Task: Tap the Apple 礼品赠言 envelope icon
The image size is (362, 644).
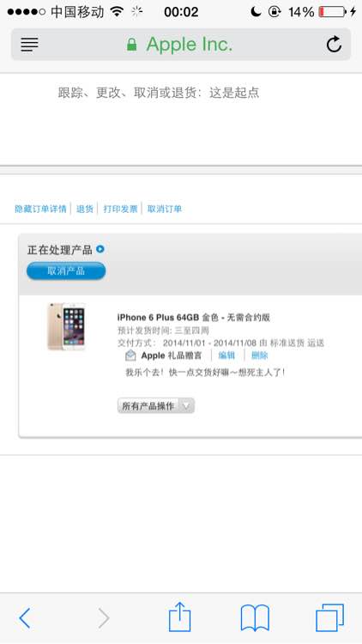Action: pyautogui.click(x=130, y=355)
